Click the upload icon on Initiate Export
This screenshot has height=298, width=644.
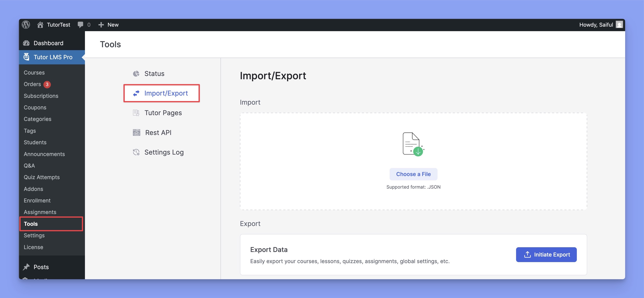(x=527, y=255)
